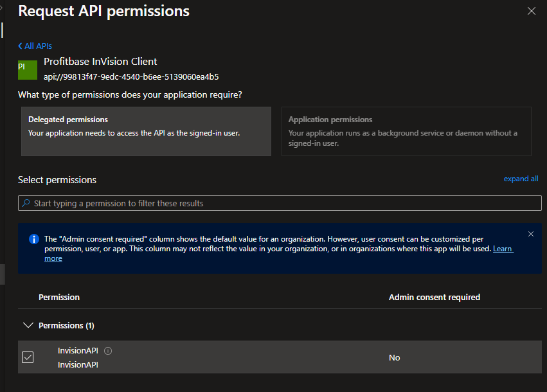Screen dimensions: 547x392
Task: Go back to All APIs
Action: [x=35, y=46]
